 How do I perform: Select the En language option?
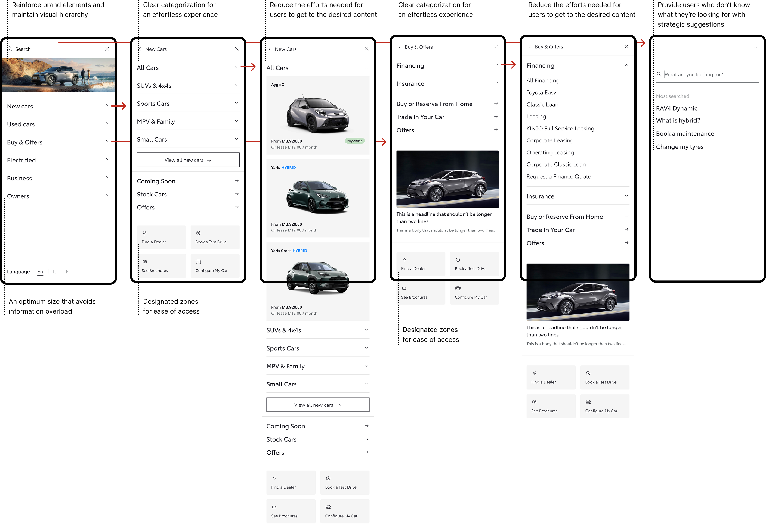click(x=40, y=272)
